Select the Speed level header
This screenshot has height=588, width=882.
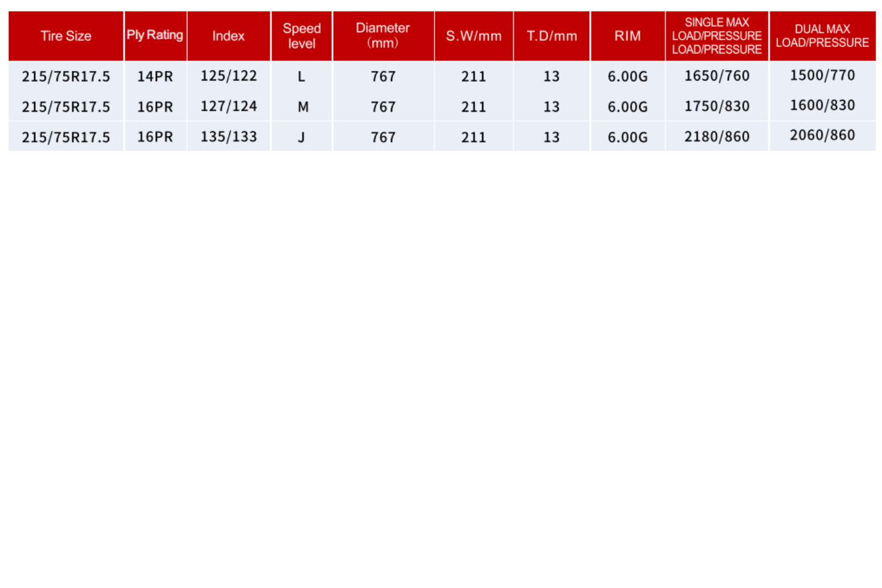click(302, 36)
